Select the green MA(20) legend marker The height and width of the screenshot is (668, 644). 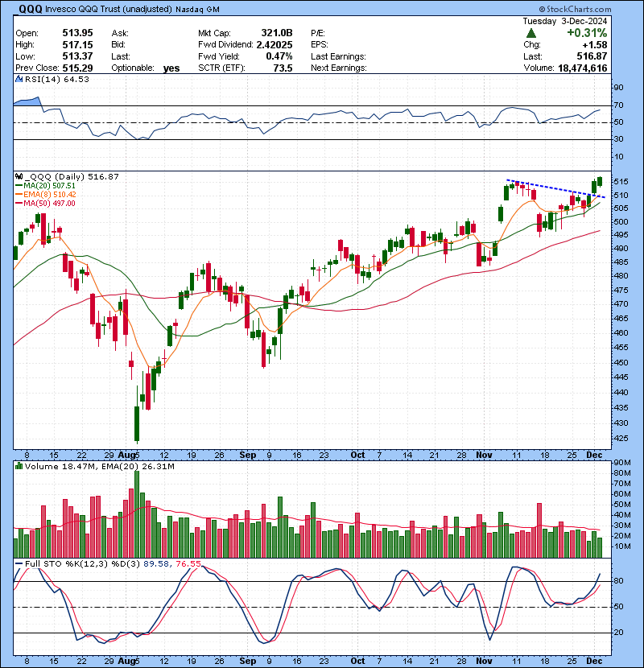(x=18, y=187)
